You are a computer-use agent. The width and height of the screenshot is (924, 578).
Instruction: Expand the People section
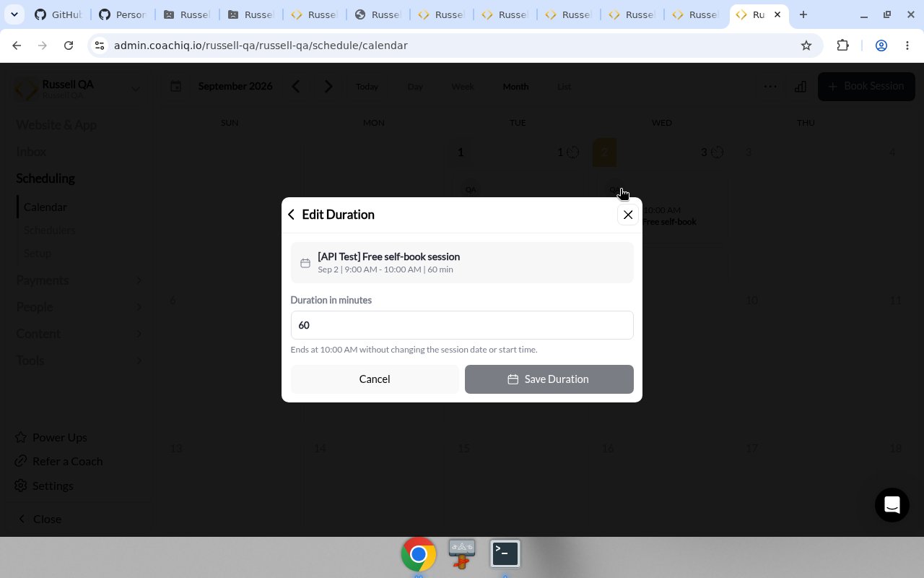(x=79, y=307)
